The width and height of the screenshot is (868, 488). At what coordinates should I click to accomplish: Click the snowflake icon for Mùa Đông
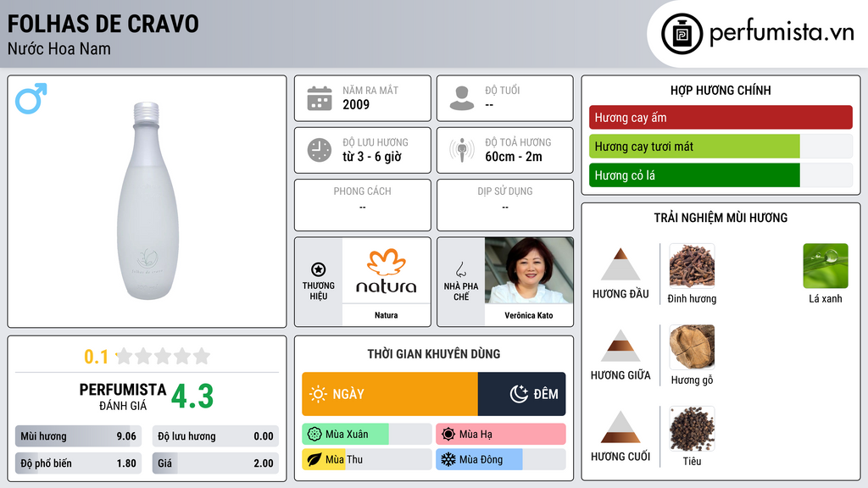tap(448, 460)
